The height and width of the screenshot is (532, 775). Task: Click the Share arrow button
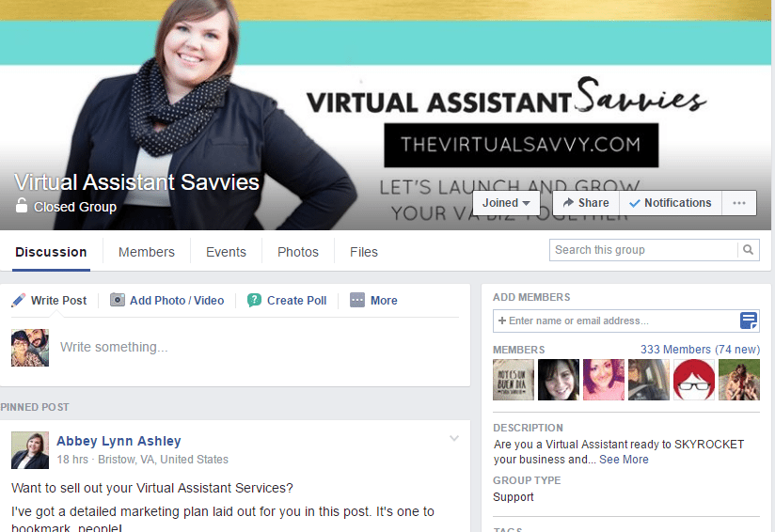586,203
